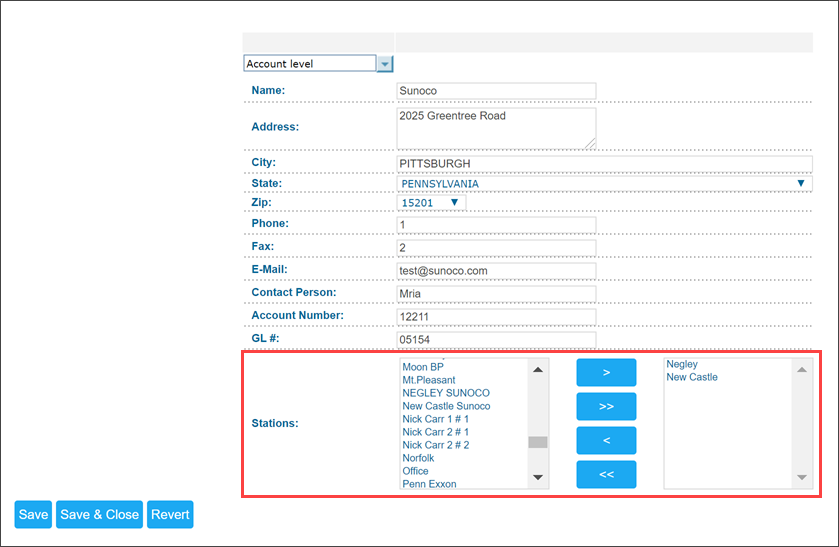Select New Castle in assigned stations list
The image size is (839, 547).
click(692, 377)
